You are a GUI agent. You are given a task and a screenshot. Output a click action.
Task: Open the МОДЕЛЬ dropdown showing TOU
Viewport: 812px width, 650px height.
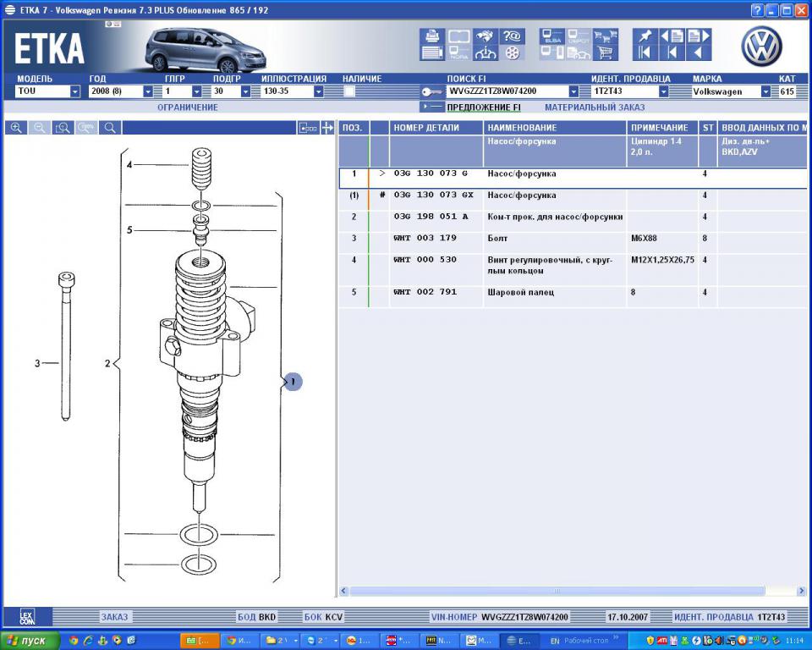[x=75, y=91]
